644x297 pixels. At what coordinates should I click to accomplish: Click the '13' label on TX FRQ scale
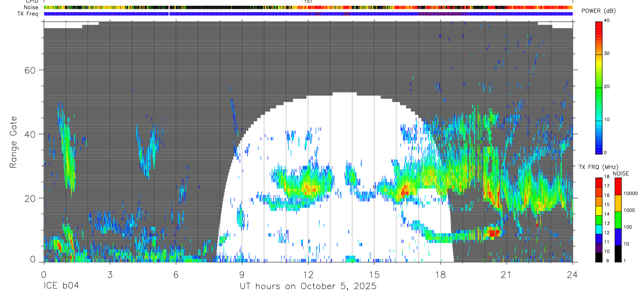point(607,224)
